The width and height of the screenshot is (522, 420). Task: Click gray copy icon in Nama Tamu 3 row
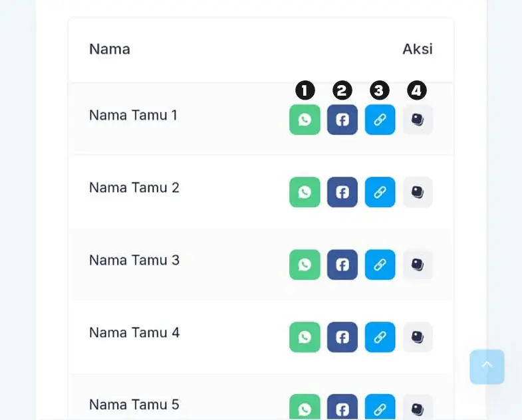(418, 264)
